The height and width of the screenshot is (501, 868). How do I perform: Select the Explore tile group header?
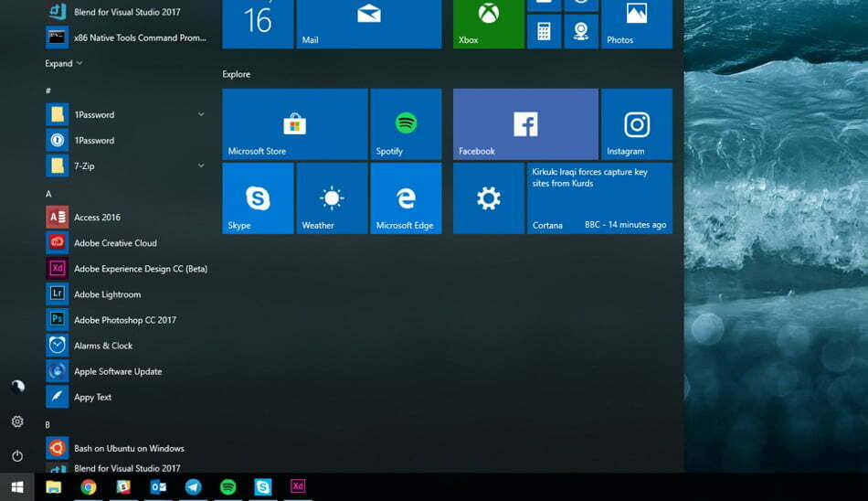pyautogui.click(x=237, y=74)
